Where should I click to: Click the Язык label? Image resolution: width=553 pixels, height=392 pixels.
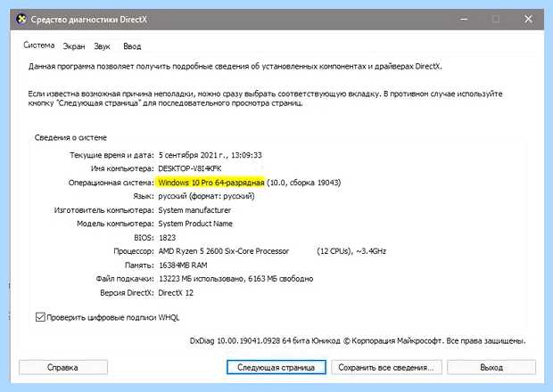point(144,196)
